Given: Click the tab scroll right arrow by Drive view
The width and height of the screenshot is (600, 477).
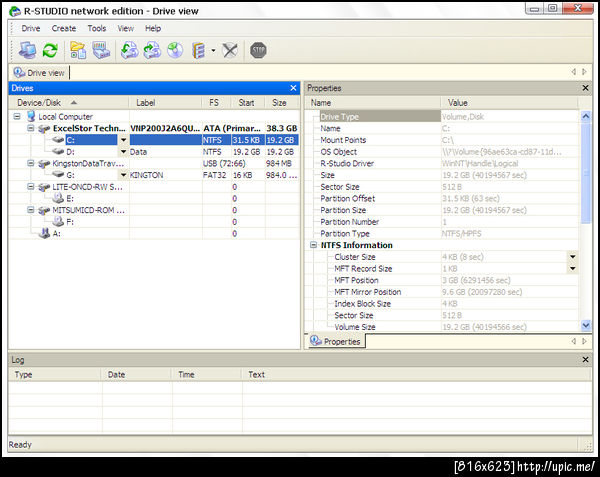Looking at the screenshot, I should tap(584, 72).
